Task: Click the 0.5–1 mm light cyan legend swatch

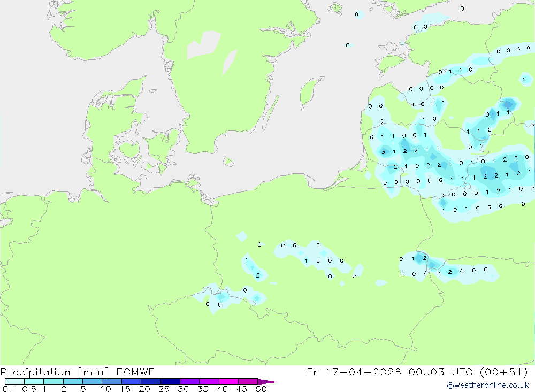Action: tap(34, 381)
